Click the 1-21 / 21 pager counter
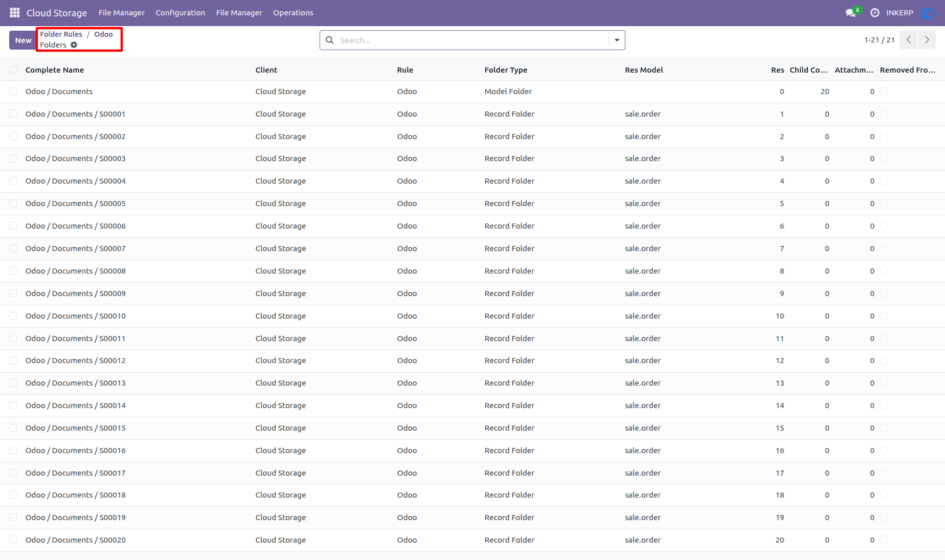 pyautogui.click(x=879, y=40)
